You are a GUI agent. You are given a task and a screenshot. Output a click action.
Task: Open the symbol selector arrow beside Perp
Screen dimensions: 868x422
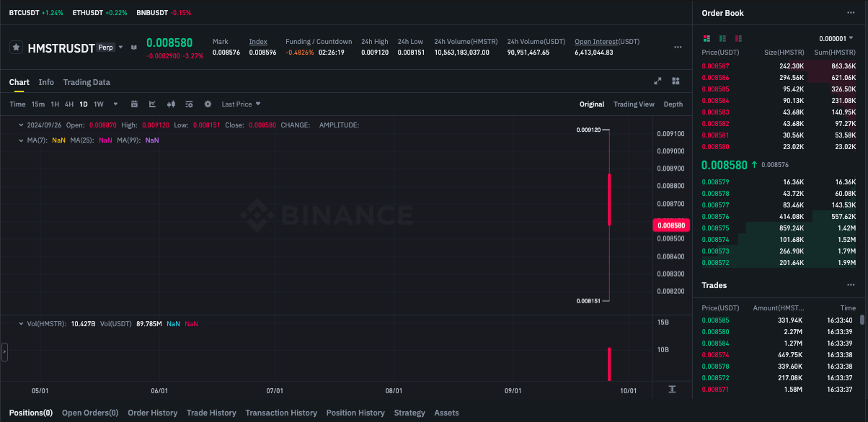coord(121,47)
